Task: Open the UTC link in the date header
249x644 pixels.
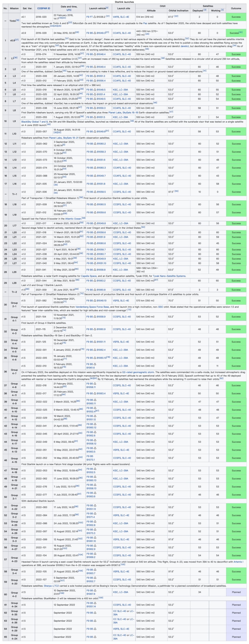Action: tap(69, 10)
